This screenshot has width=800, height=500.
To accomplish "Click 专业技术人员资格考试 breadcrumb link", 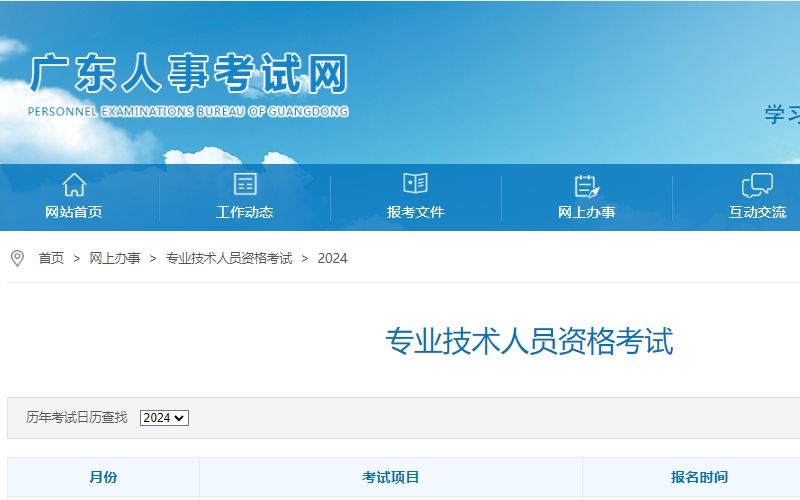I will [x=229, y=258].
